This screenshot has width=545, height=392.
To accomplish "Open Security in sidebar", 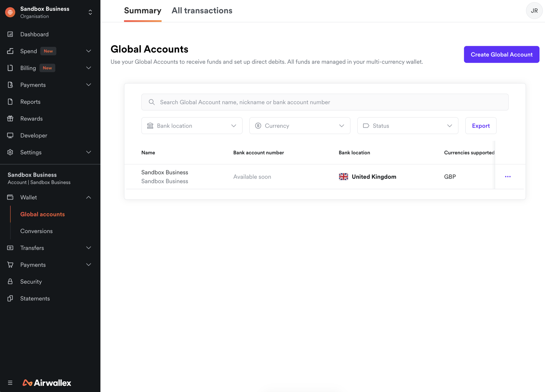I will [x=31, y=282].
